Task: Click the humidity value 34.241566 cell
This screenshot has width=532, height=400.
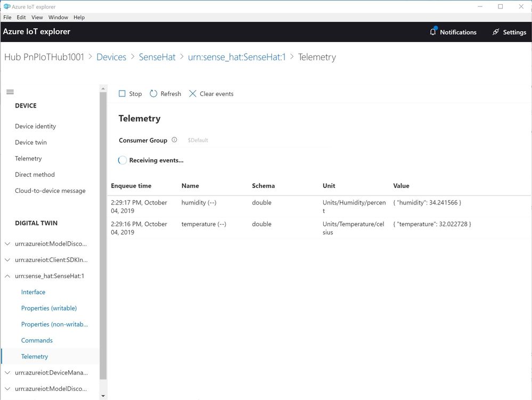Action: 427,202
